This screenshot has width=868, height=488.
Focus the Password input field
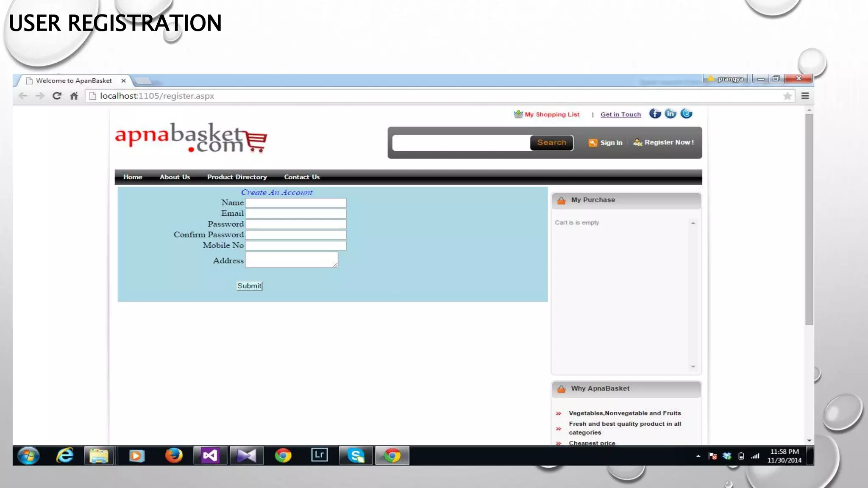coord(296,224)
